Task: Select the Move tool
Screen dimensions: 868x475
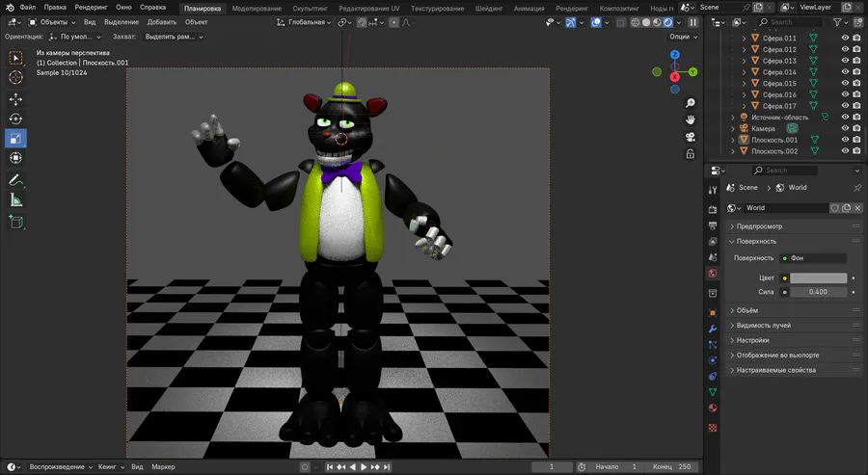Action: coord(15,99)
